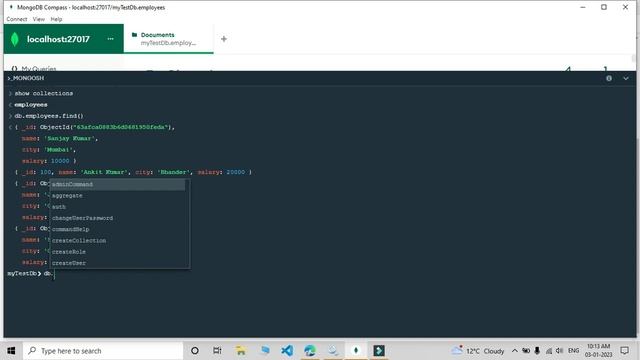640x360 pixels.
Task: Choose aggregate from autocomplete list
Action: (118, 196)
